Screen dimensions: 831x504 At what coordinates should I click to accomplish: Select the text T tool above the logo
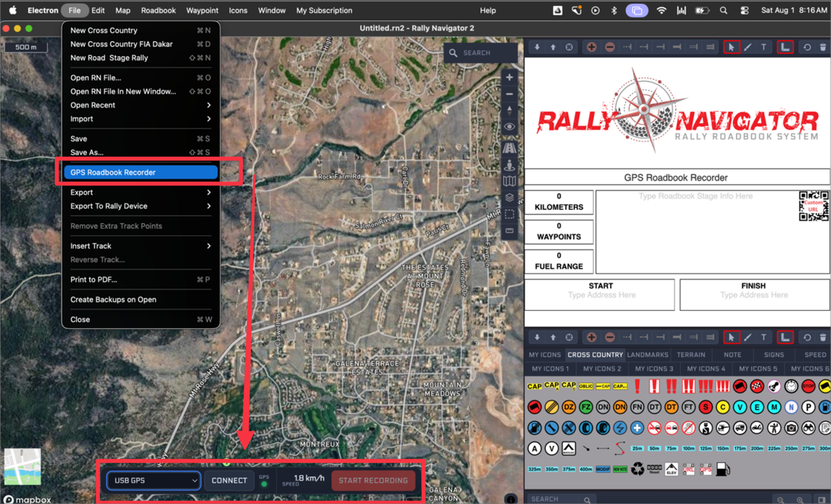763,47
